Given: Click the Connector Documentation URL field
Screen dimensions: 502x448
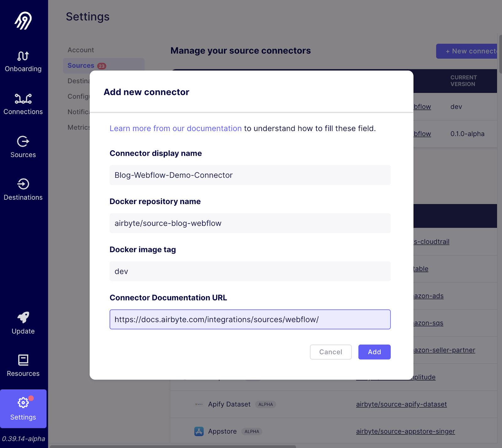Looking at the screenshot, I should 250,319.
